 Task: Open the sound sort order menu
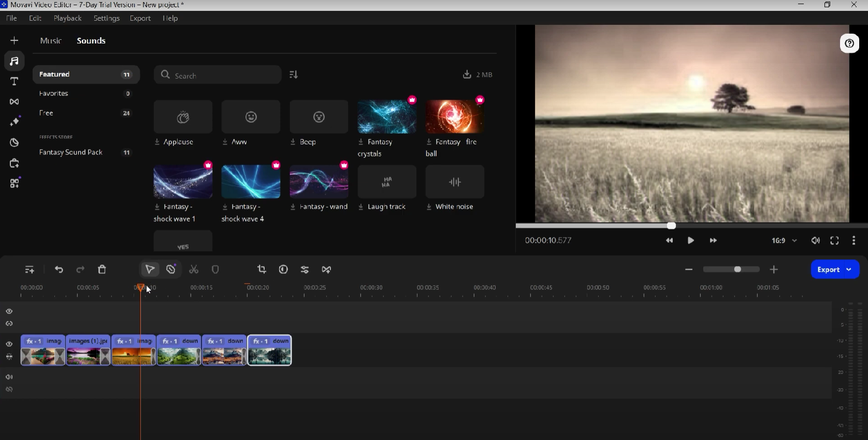(294, 75)
